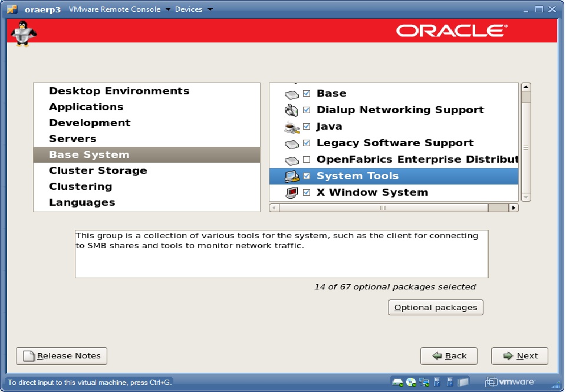Click the Next button
The image size is (566, 392).
click(519, 356)
